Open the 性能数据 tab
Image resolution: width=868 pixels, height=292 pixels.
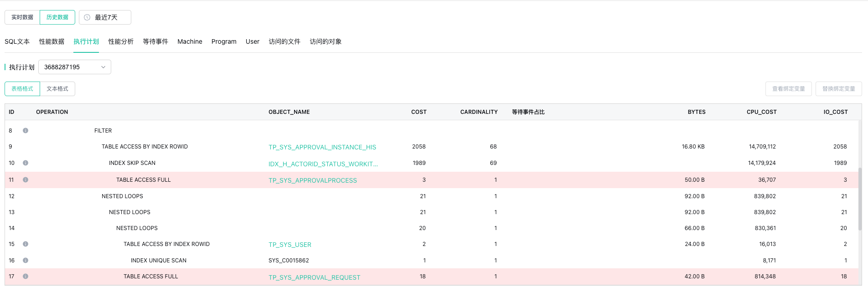coord(52,41)
